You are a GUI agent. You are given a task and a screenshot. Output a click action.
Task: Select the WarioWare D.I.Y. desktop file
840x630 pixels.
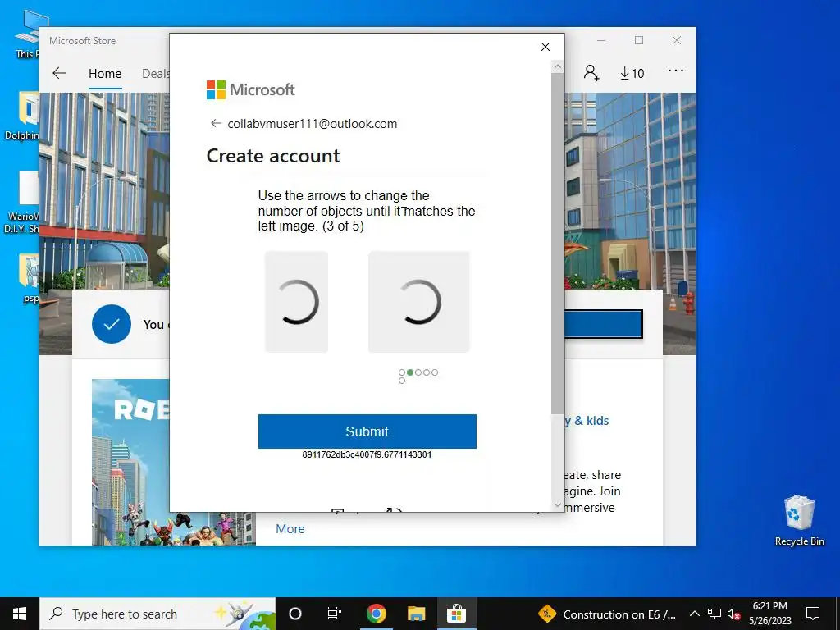[22, 202]
